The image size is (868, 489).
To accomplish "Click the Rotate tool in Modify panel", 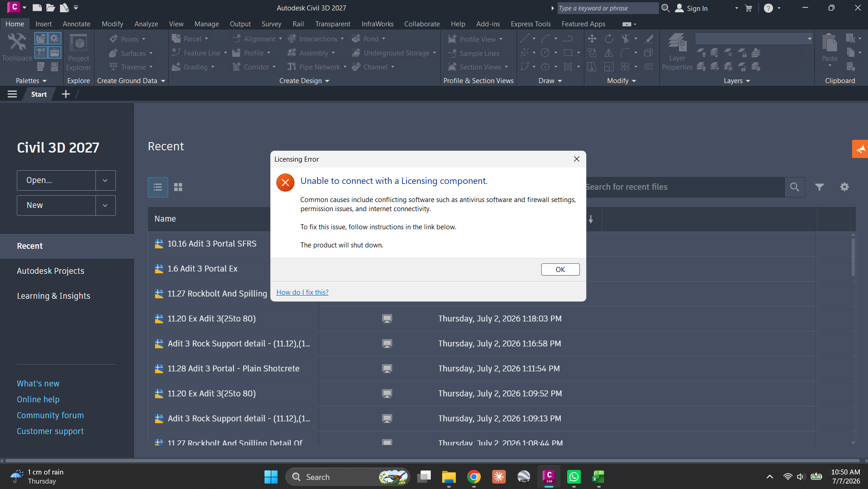I will pyautogui.click(x=609, y=39).
